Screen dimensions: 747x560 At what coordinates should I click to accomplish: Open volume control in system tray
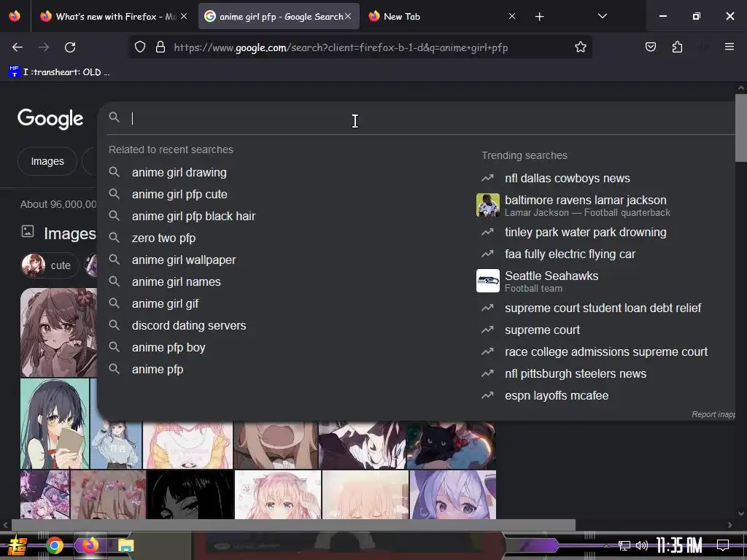click(x=642, y=545)
